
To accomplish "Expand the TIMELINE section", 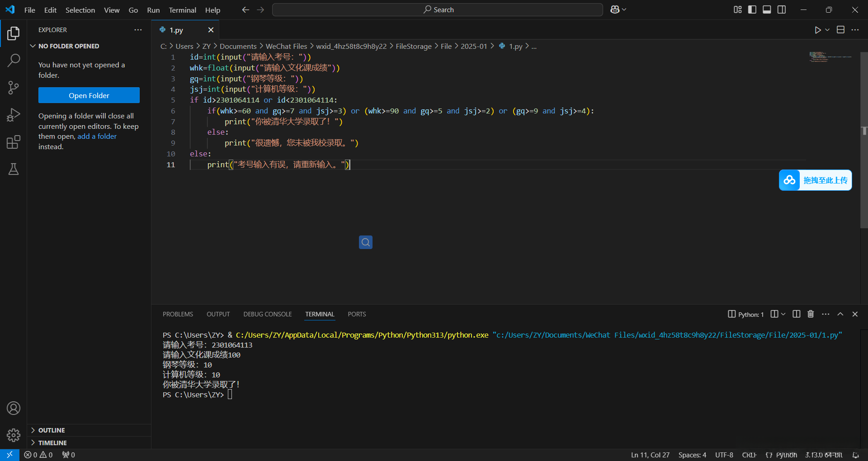I will (52, 443).
